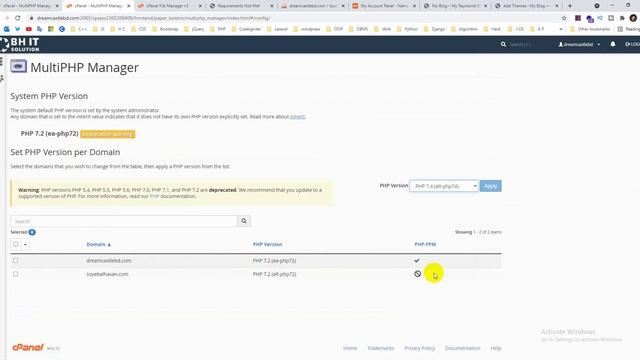Click the cPanel logo in footer
640x360 pixels.
pos(28,347)
